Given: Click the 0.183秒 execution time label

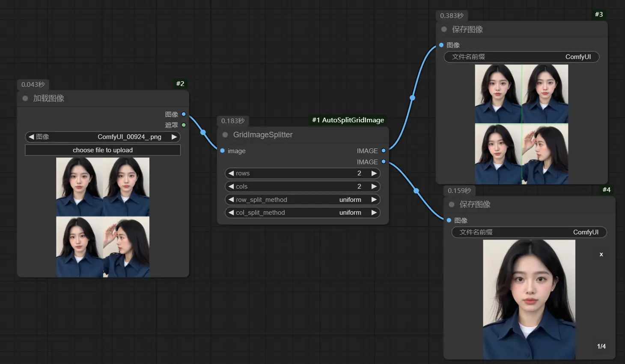Looking at the screenshot, I should (233, 121).
